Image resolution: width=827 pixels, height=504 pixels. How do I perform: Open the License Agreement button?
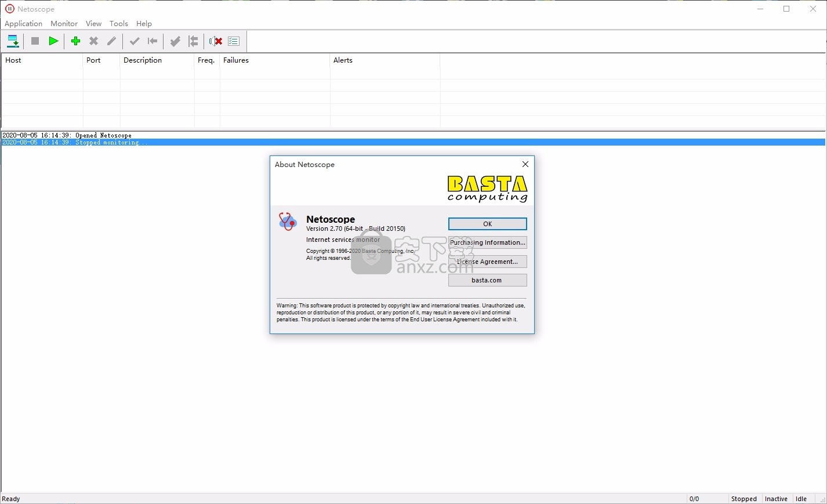(488, 262)
